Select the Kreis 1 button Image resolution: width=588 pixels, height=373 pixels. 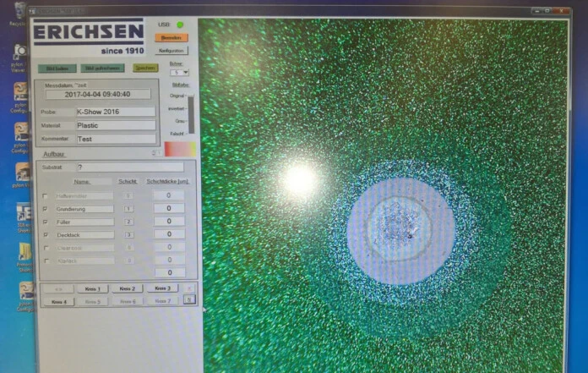[93, 288]
